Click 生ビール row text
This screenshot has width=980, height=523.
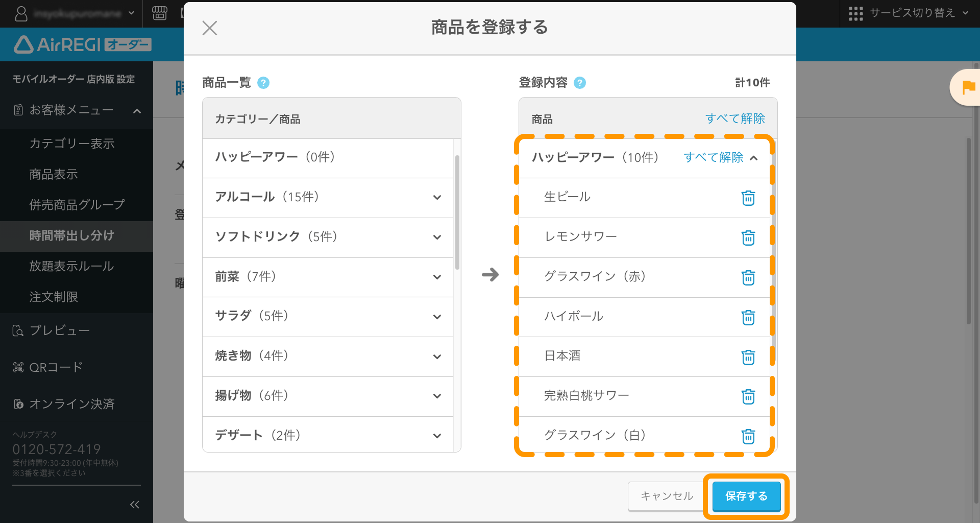tap(567, 197)
